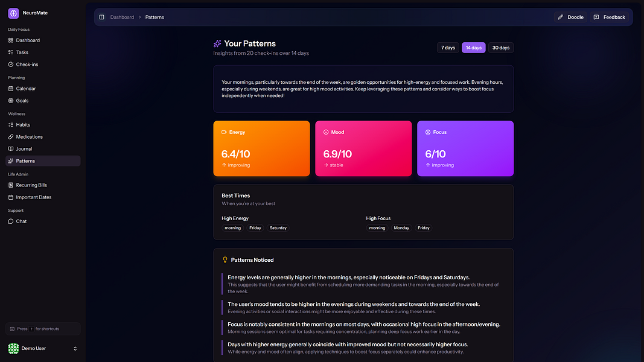Click the Best Times heading
Screen dimensions: 644x362
pos(236,195)
